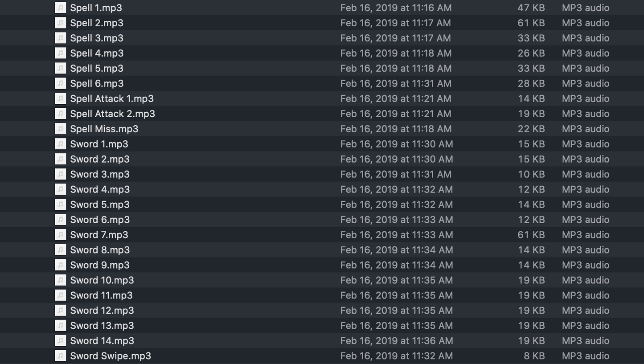Screen dimensions: 644x364
Task: Select the Sword 11.mp3 file name
Action: pyautogui.click(x=101, y=295)
